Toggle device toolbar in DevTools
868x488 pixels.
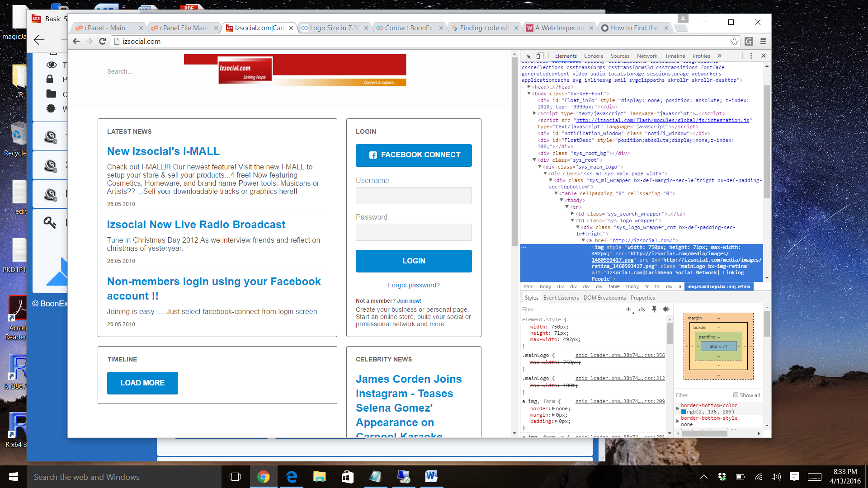click(x=540, y=56)
